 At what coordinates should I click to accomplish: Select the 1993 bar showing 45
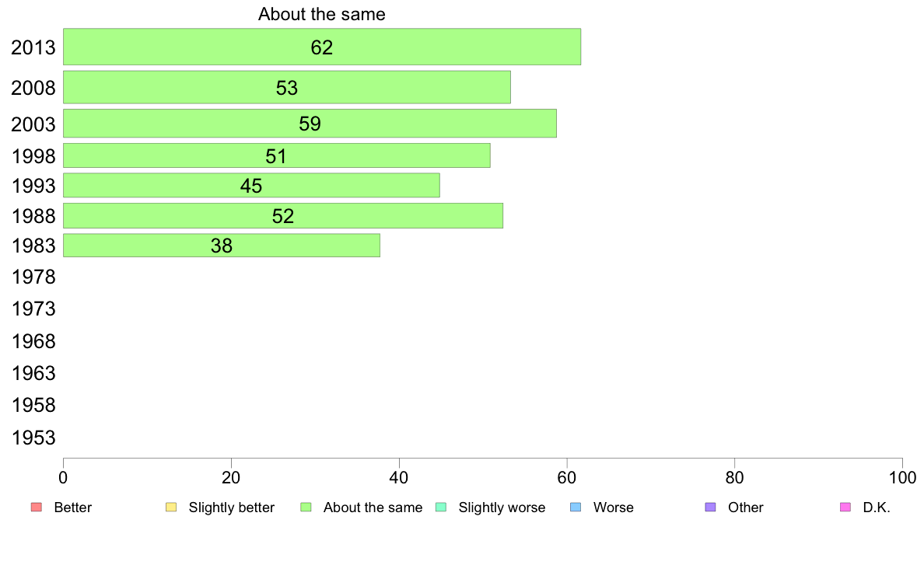click(251, 185)
